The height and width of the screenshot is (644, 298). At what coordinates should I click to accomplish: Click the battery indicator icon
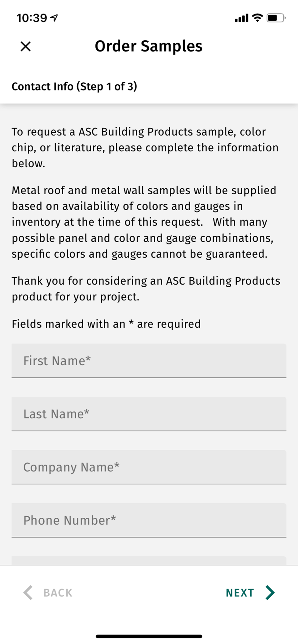point(275,18)
